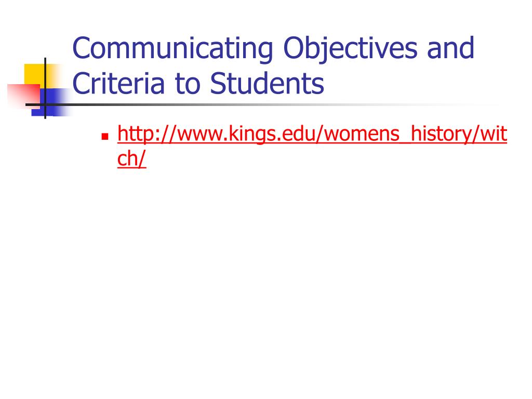Select the red gradient square graphic
Screen dimensions: 532x399
coord(24,96)
